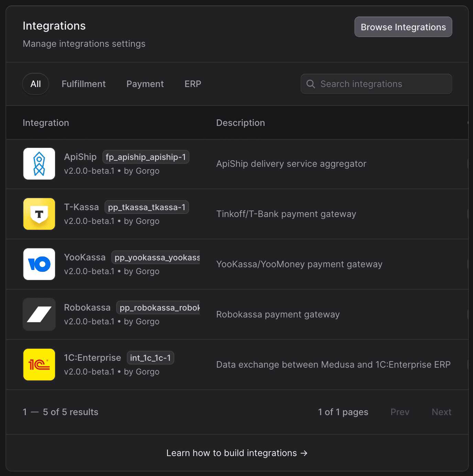Click the ApiShip rocket logo icon

tap(39, 164)
